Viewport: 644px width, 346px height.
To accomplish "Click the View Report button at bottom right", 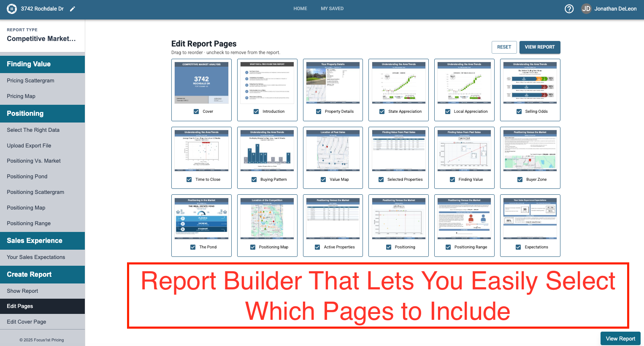I will click(620, 339).
